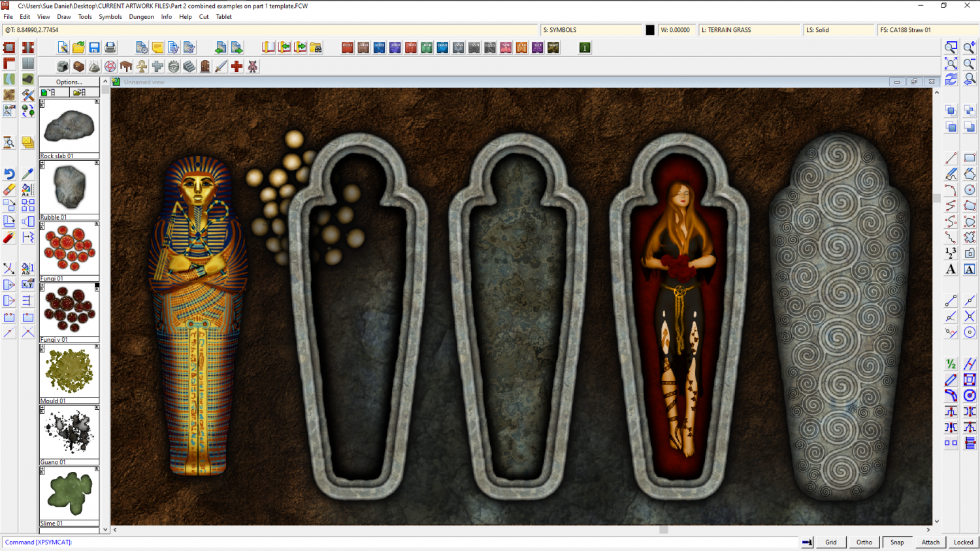Toggle the Locked button
Screen dimensions: 980x551
click(x=964, y=542)
